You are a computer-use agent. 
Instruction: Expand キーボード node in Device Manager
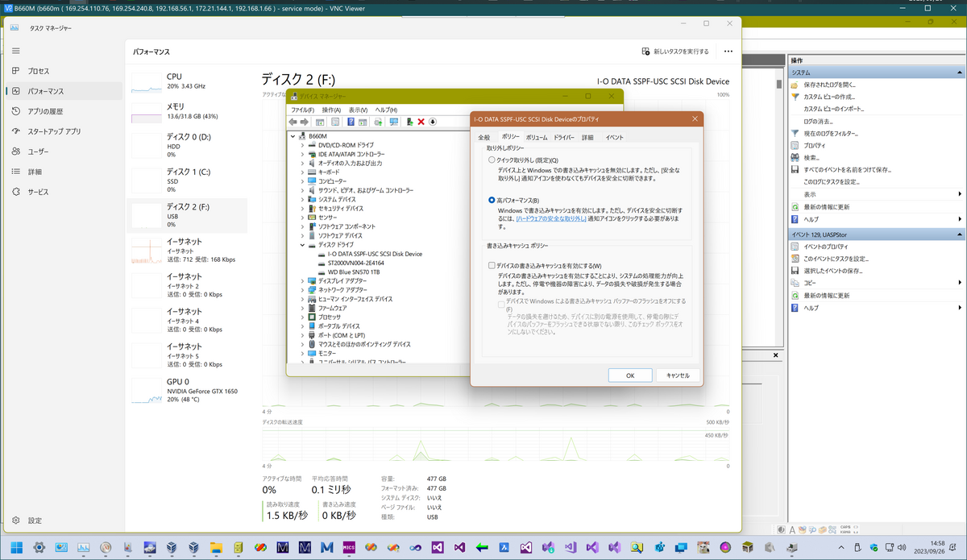point(303,172)
